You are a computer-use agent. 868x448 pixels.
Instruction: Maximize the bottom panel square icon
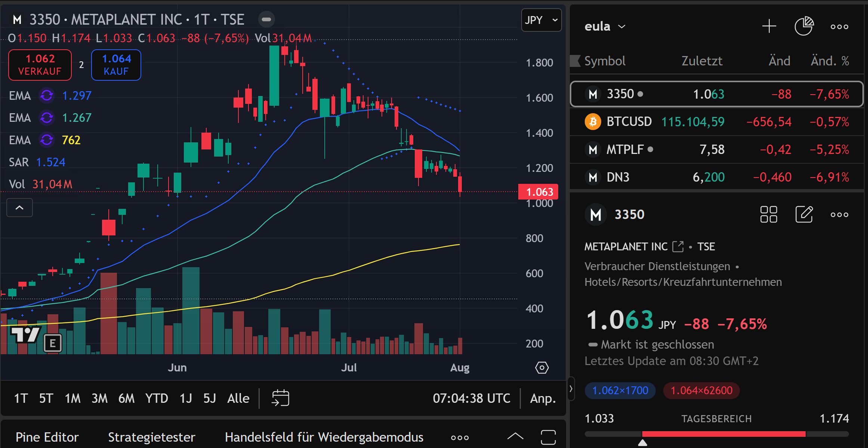click(x=548, y=437)
